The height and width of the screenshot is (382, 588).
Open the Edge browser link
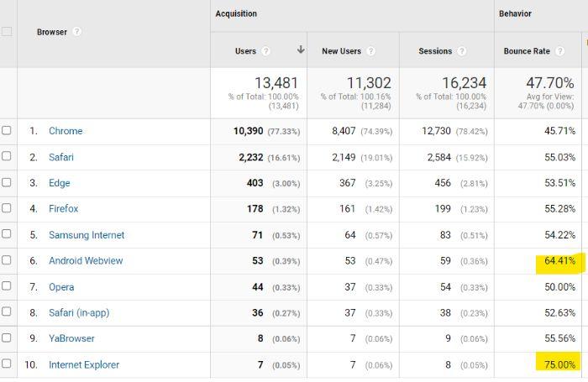pos(60,183)
